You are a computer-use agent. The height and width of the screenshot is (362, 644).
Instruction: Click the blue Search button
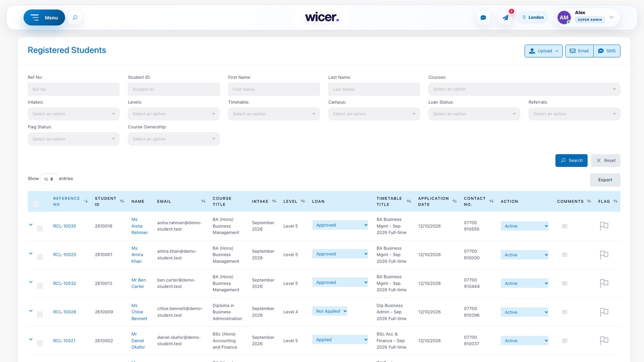click(x=572, y=160)
